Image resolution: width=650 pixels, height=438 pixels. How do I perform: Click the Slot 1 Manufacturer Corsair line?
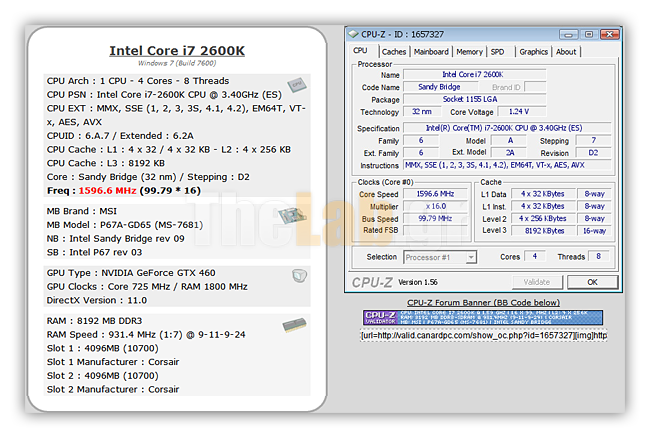(x=113, y=362)
